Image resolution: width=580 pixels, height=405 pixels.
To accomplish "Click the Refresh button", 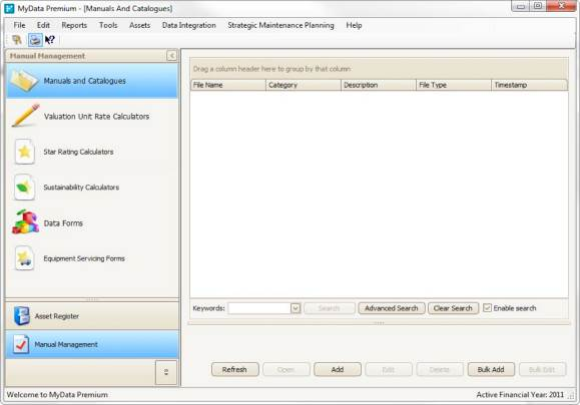I will (235, 369).
